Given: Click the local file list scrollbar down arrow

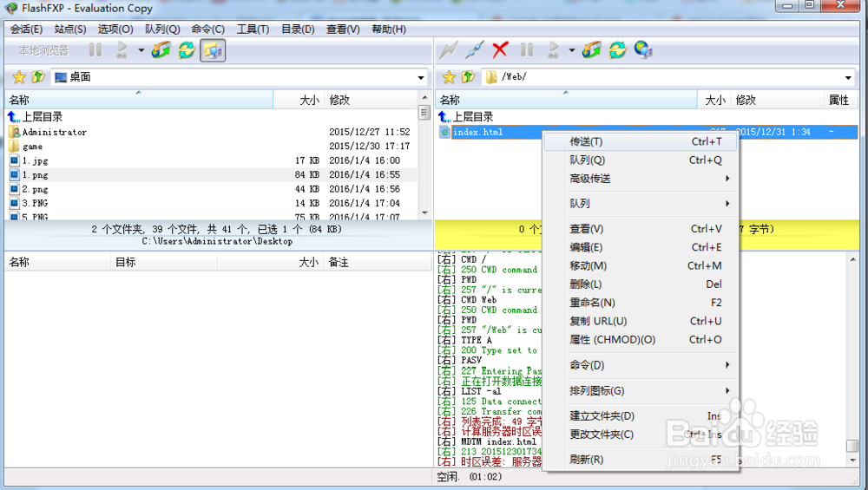Looking at the screenshot, I should tap(424, 213).
